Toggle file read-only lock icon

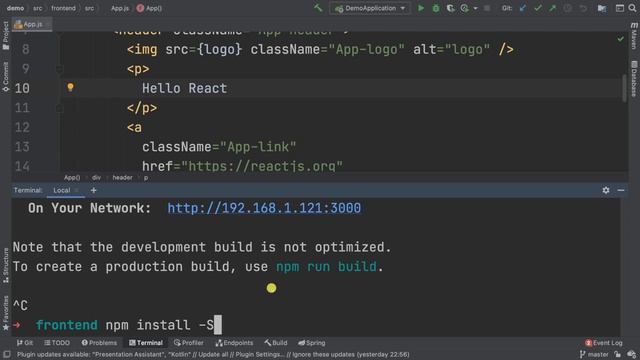[x=618, y=355]
